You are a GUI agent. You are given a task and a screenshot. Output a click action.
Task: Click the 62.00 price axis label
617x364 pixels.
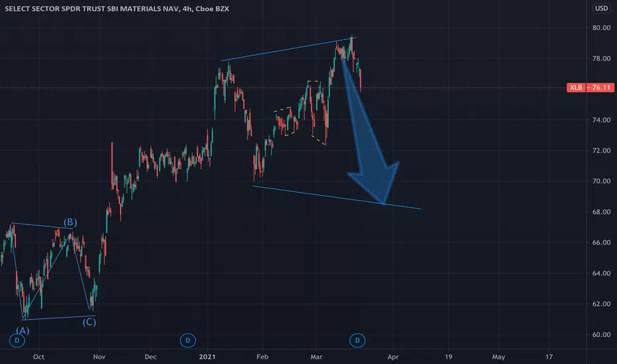(x=601, y=304)
